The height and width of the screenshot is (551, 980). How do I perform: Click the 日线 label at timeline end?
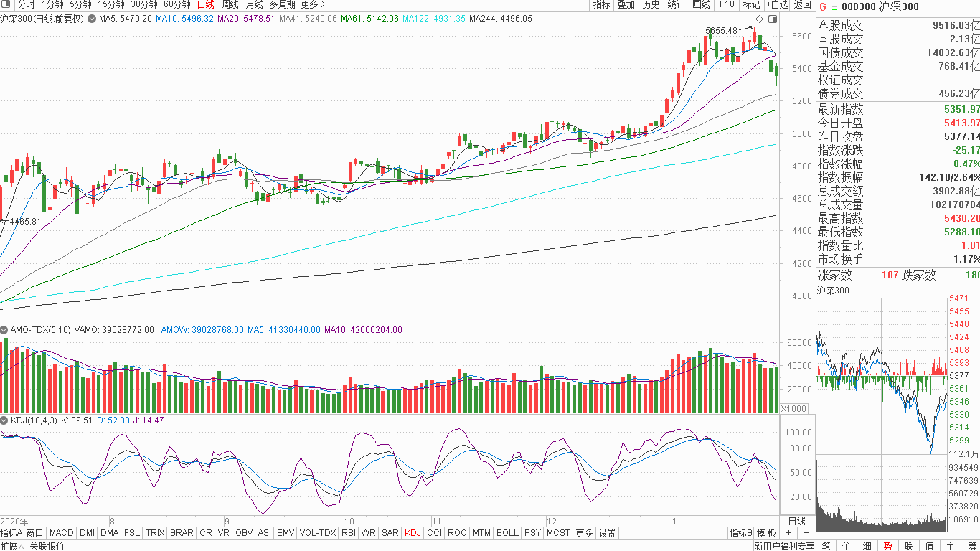[x=797, y=521]
